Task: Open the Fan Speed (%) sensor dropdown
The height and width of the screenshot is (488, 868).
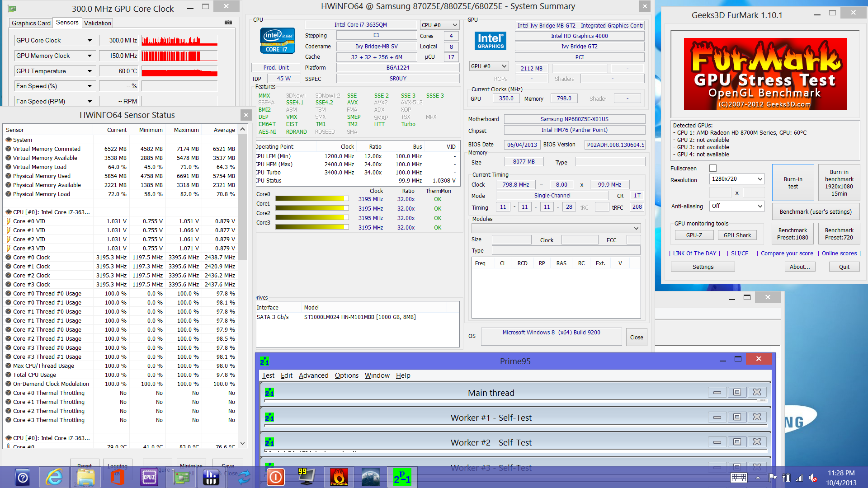Action: click(90, 86)
